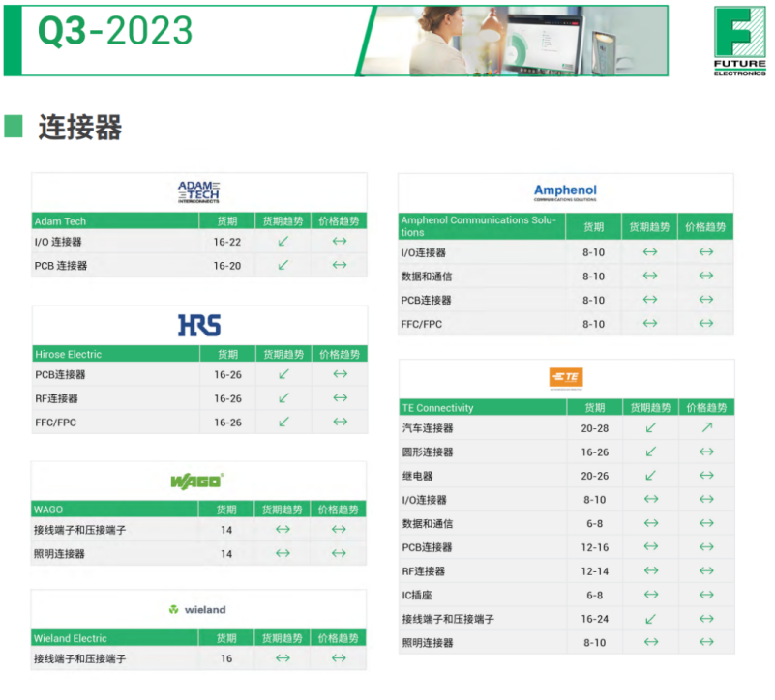Click the banner photo of the laptop
This screenshot has width=775, height=700.
[x=522, y=41]
